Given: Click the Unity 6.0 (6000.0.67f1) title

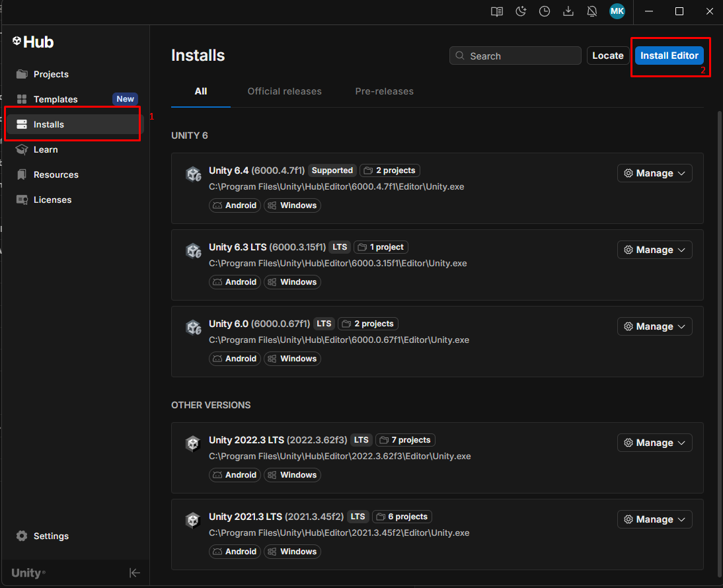Looking at the screenshot, I should (x=259, y=324).
